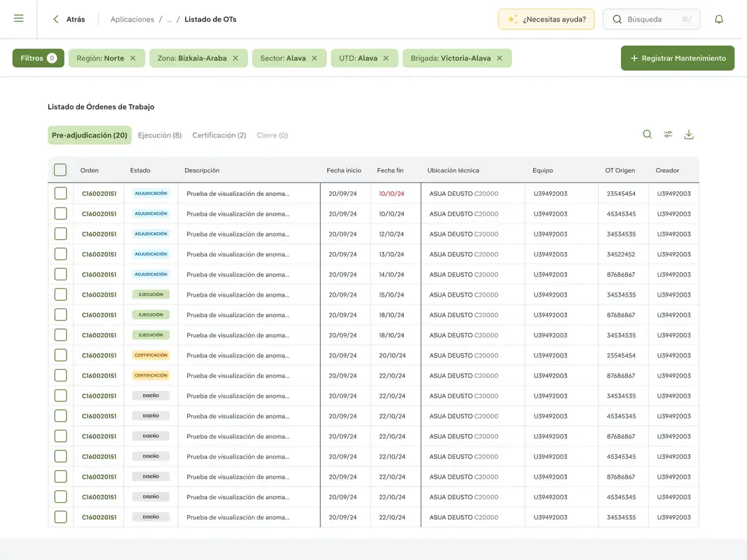Click the 15/10/24 end date cell
Viewport: 747px width, 560px height.
[392, 295]
